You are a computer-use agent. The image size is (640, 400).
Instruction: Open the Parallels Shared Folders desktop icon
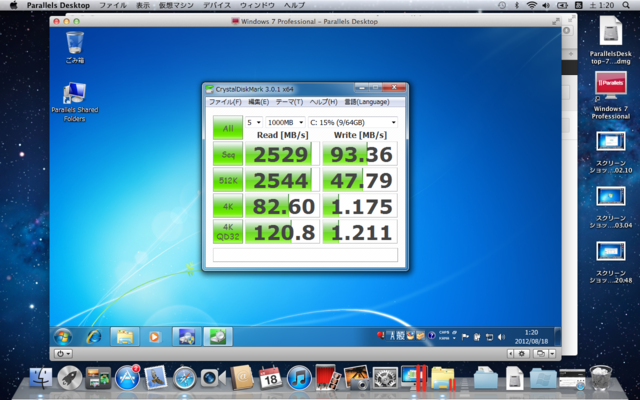coord(75,102)
